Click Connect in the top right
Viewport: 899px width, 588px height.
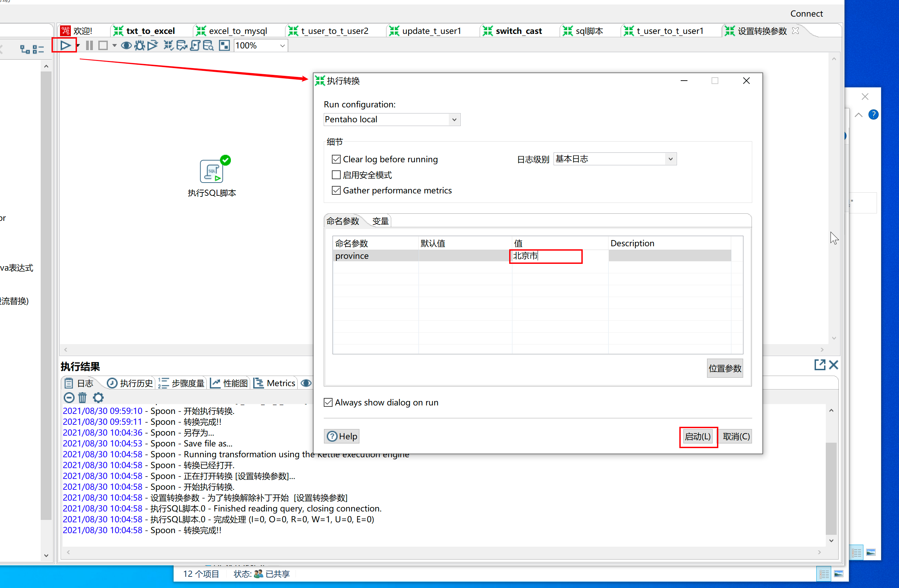(806, 14)
